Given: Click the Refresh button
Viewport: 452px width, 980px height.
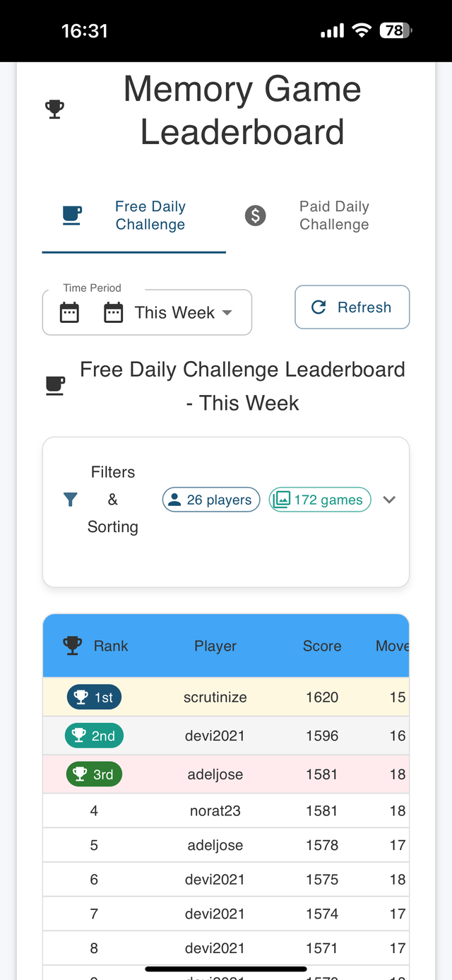Looking at the screenshot, I should (x=352, y=307).
